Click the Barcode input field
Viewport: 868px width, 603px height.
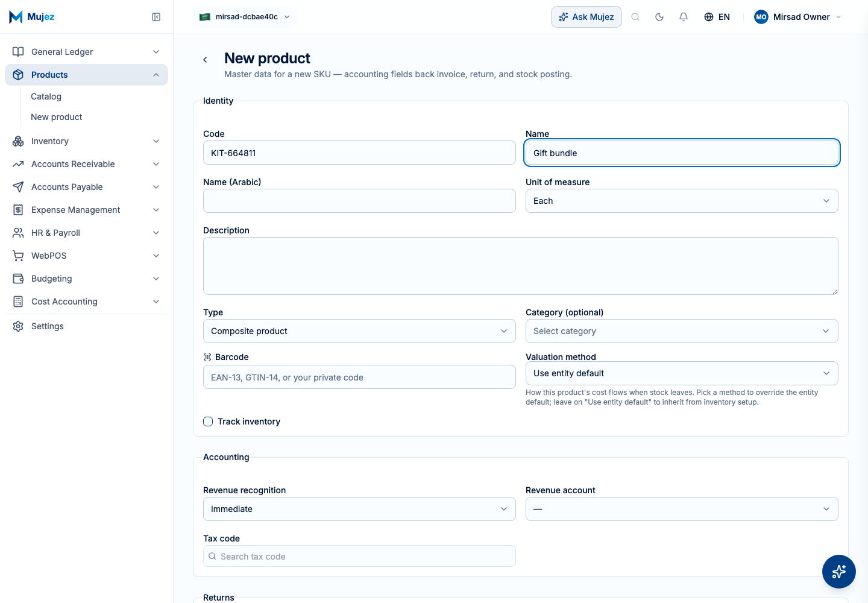tap(359, 377)
